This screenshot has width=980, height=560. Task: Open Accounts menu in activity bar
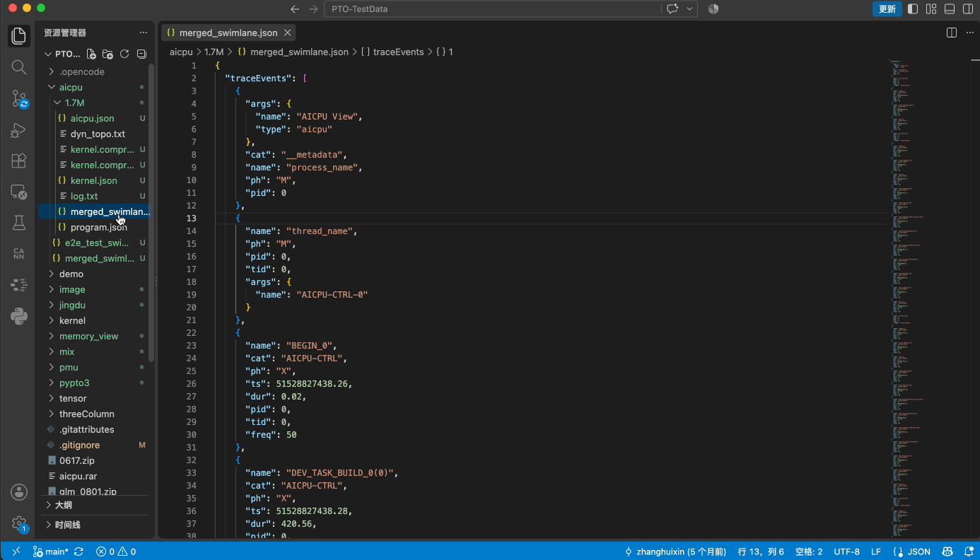[19, 492]
